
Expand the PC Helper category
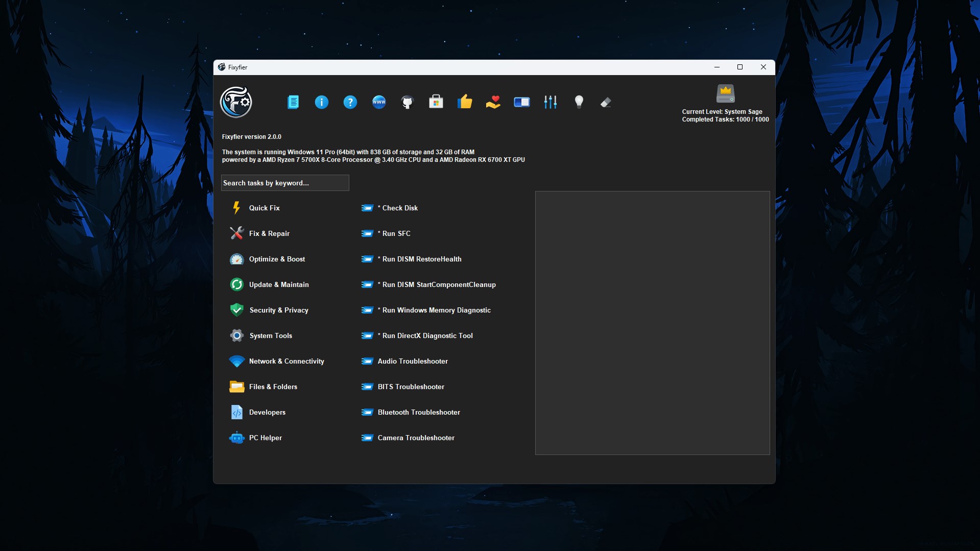(265, 438)
